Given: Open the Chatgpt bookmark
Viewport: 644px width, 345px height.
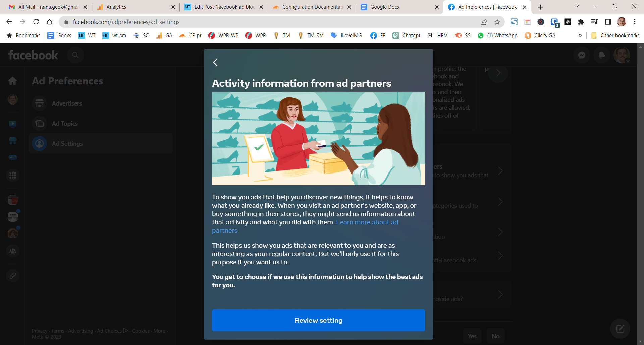Looking at the screenshot, I should pyautogui.click(x=407, y=36).
